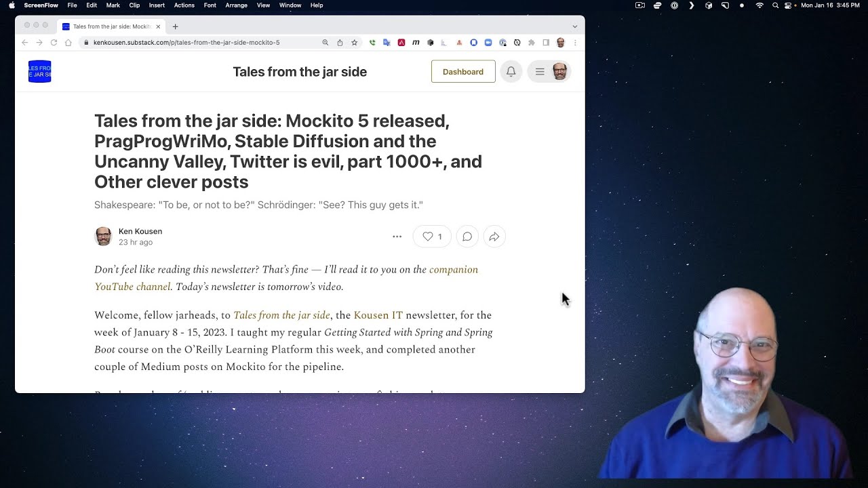Open the Mark menu
The height and width of the screenshot is (488, 868).
[x=113, y=5]
